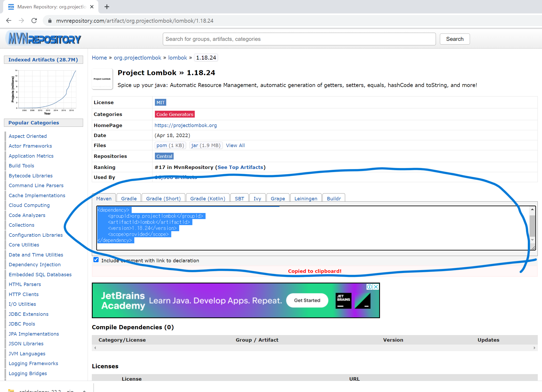Reload the page with refresh icon
542x392 pixels.
click(x=34, y=21)
